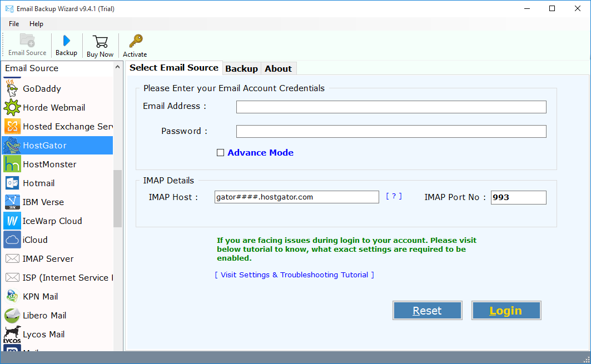Switch to the Select Email Source tab

coord(174,67)
